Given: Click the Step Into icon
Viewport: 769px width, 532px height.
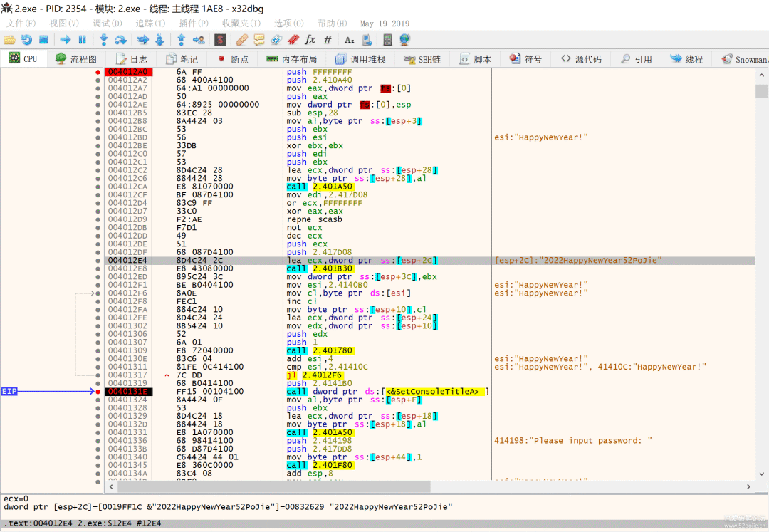Looking at the screenshot, I should click(104, 40).
